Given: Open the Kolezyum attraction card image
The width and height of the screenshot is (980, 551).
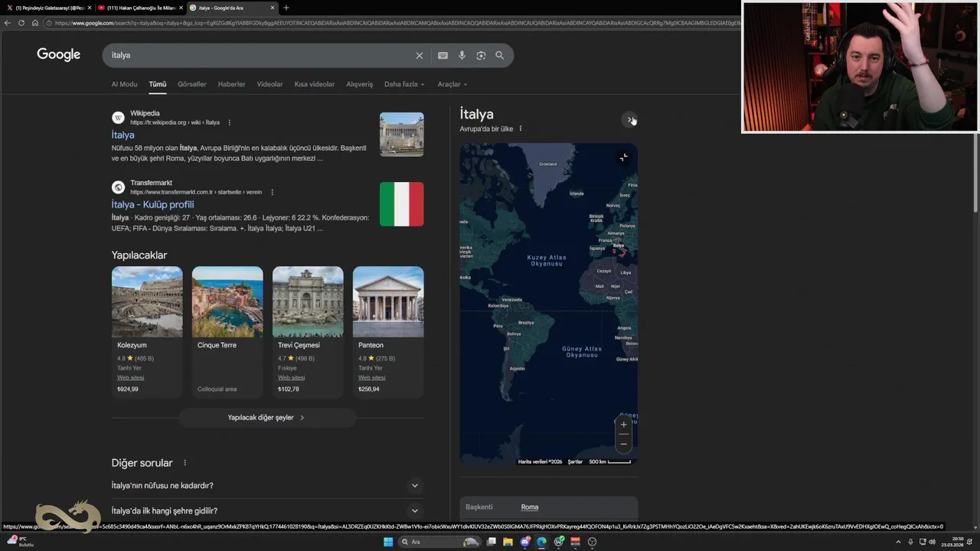Looking at the screenshot, I should coord(147,302).
